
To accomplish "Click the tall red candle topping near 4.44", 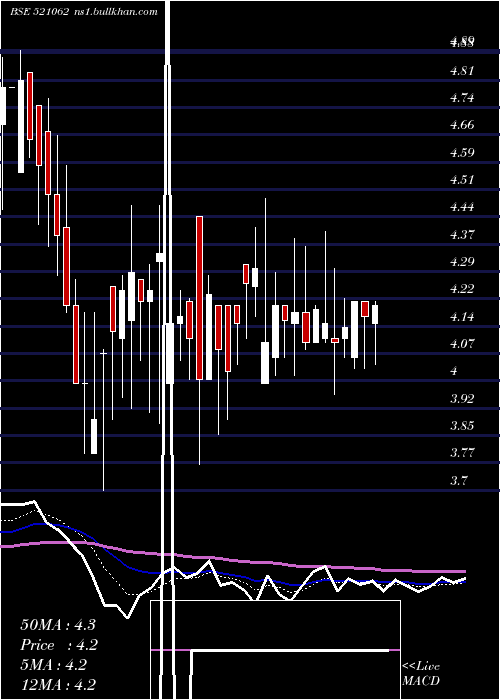I will point(200,298).
